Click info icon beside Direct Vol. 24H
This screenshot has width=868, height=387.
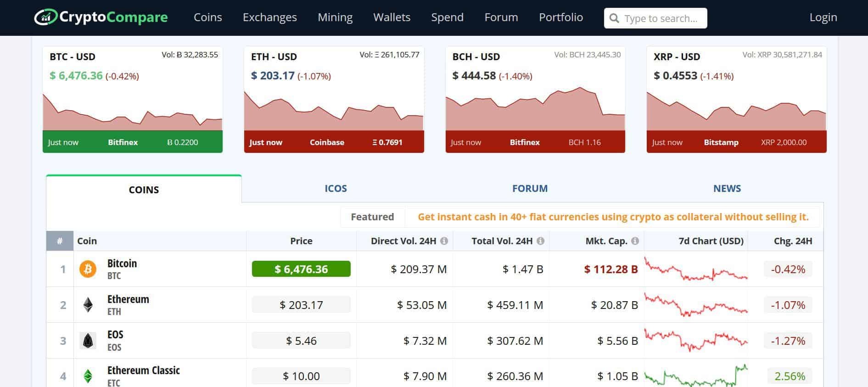(444, 241)
